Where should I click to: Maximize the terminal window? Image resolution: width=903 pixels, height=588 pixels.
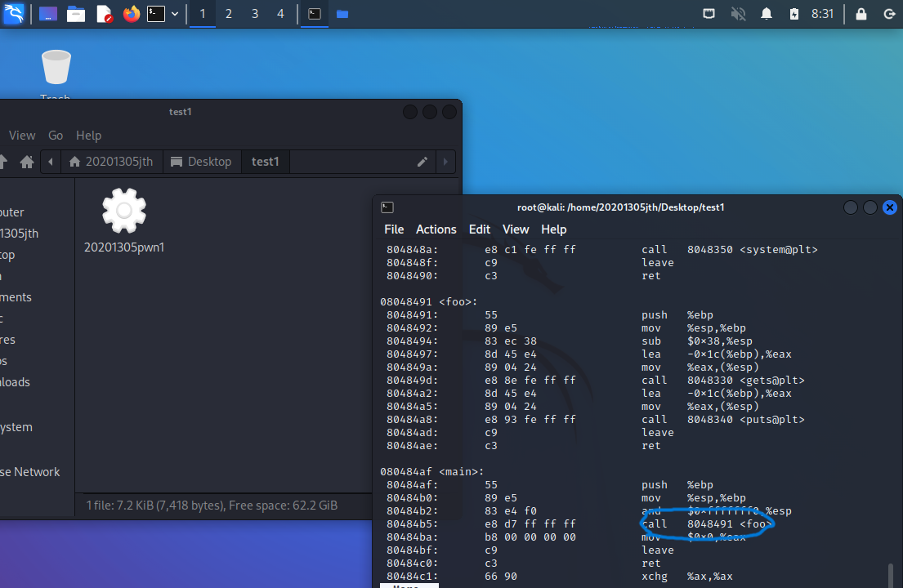point(869,207)
